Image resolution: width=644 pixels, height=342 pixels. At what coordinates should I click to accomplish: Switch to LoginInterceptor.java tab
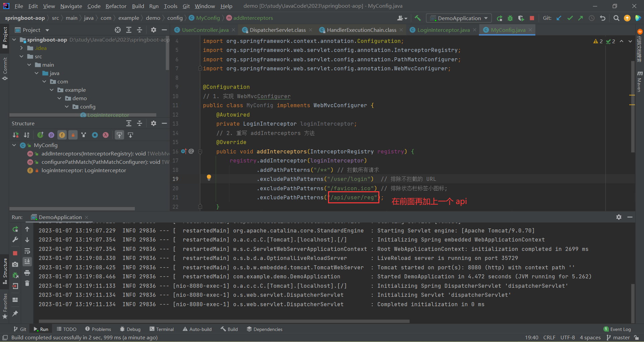click(x=443, y=30)
